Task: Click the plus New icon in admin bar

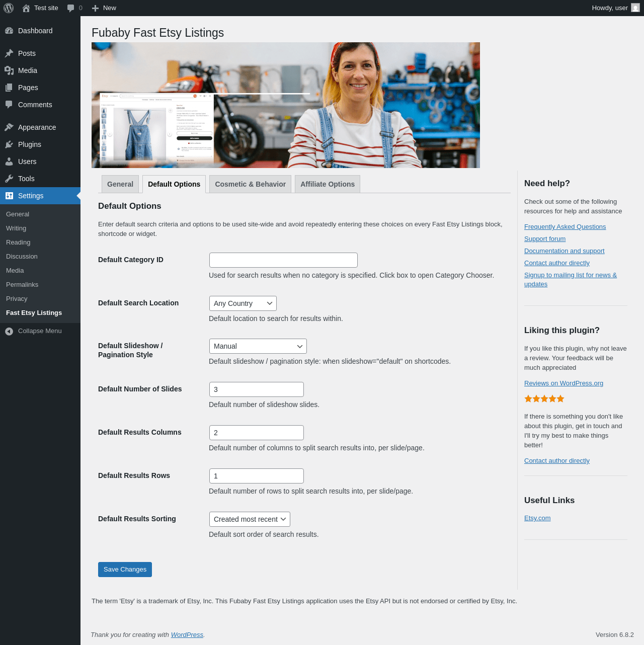Action: 95,8
